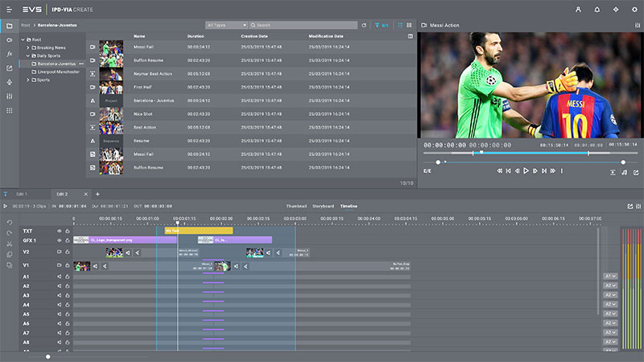The width and height of the screenshot is (644, 362).
Task: Lock the TXT track
Action: (x=68, y=231)
